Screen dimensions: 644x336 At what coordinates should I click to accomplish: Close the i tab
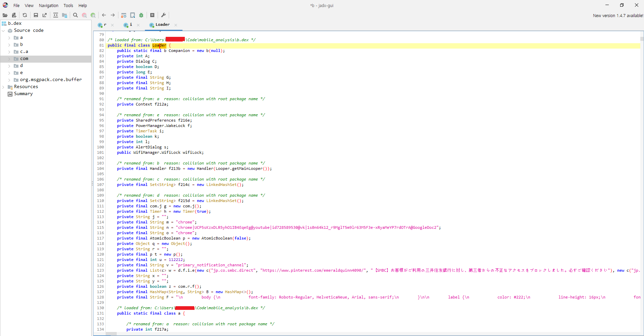click(x=138, y=25)
